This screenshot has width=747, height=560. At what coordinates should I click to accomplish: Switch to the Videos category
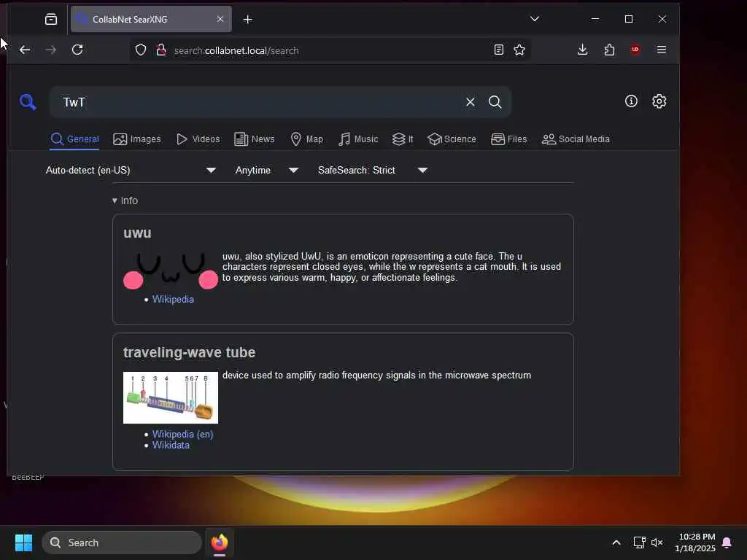[198, 139]
